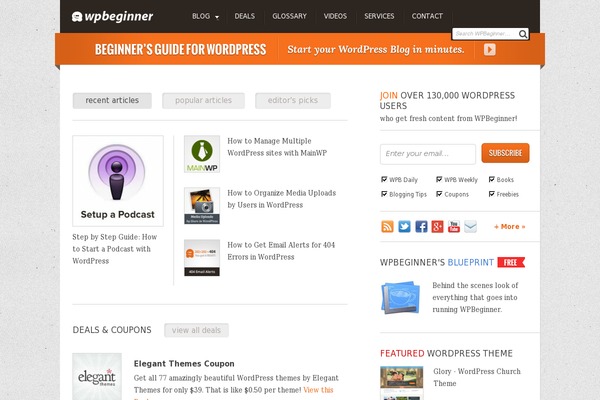Click the FREE ribbon badge
Screen dimensions: 600x400
511,262
